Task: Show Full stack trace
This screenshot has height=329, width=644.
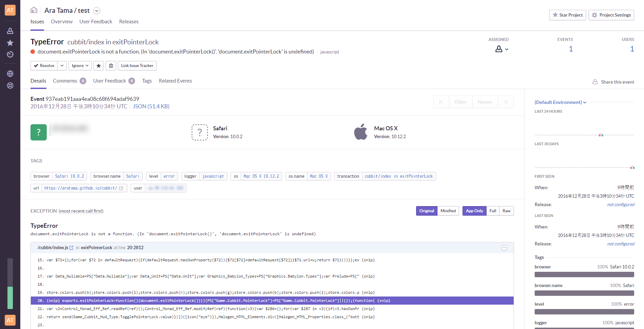Action: pos(493,211)
